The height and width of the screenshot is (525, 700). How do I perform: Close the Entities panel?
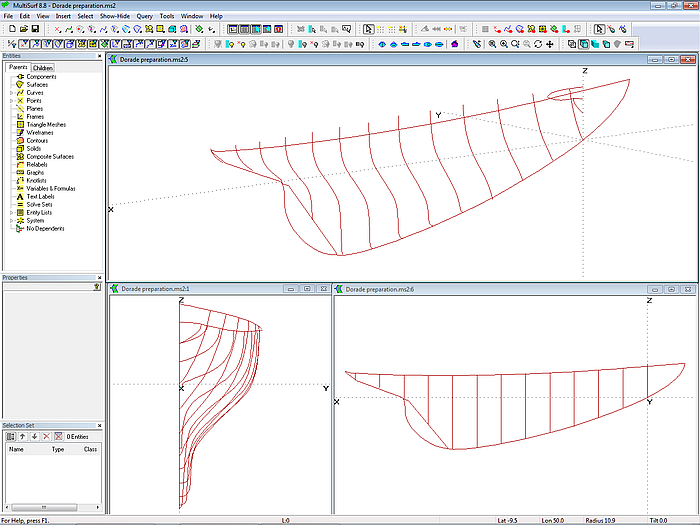pos(99,56)
